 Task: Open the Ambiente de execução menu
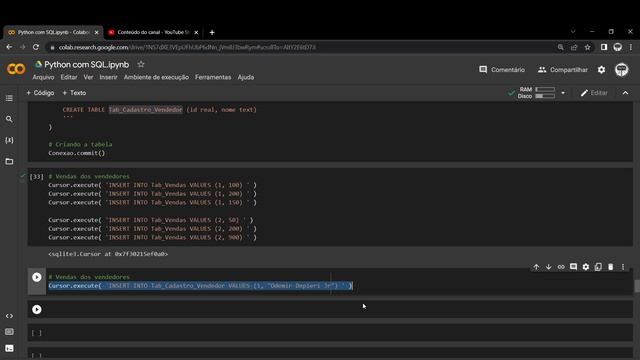[x=156, y=77]
